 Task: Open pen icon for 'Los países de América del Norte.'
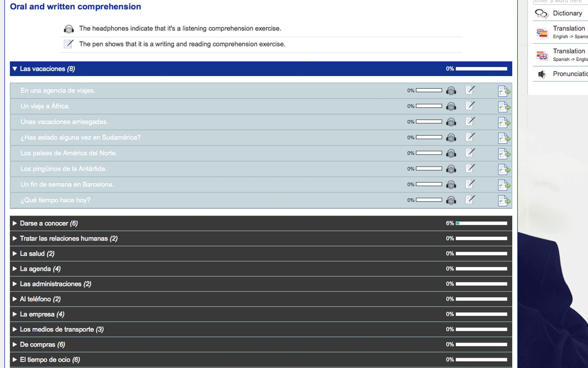470,153
